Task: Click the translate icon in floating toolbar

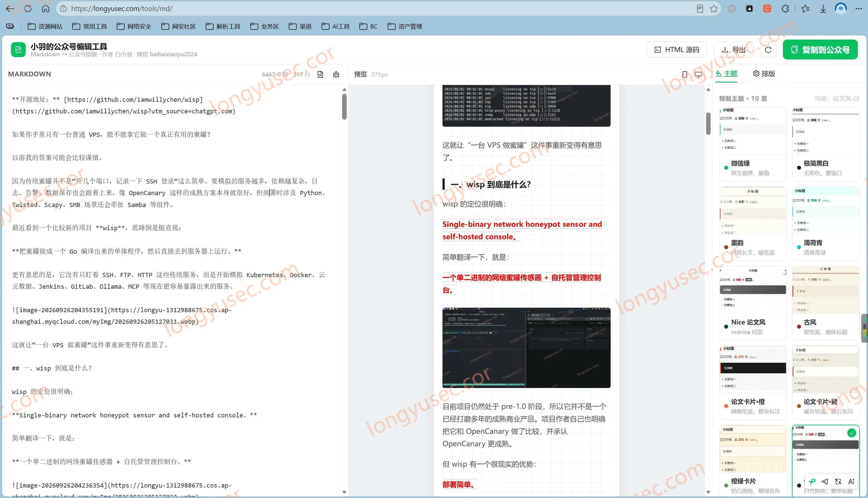Action: [838, 482]
